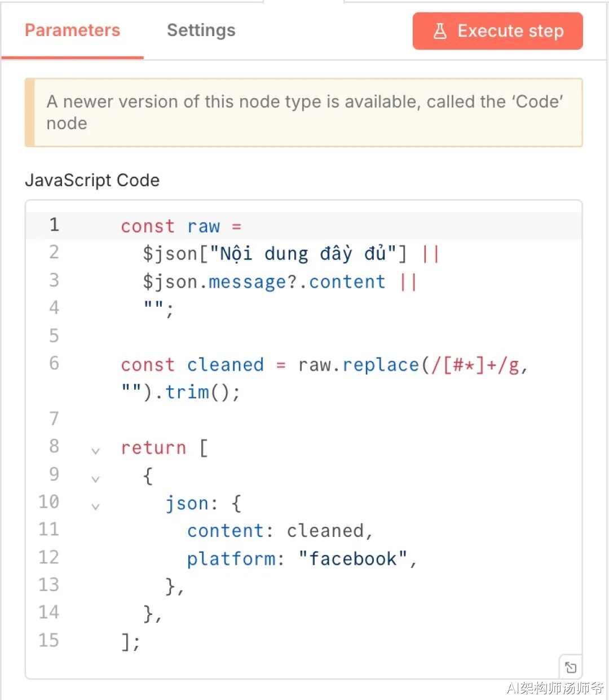This screenshot has width=609, height=700.
Task: Click the Execute step button
Action: (497, 31)
